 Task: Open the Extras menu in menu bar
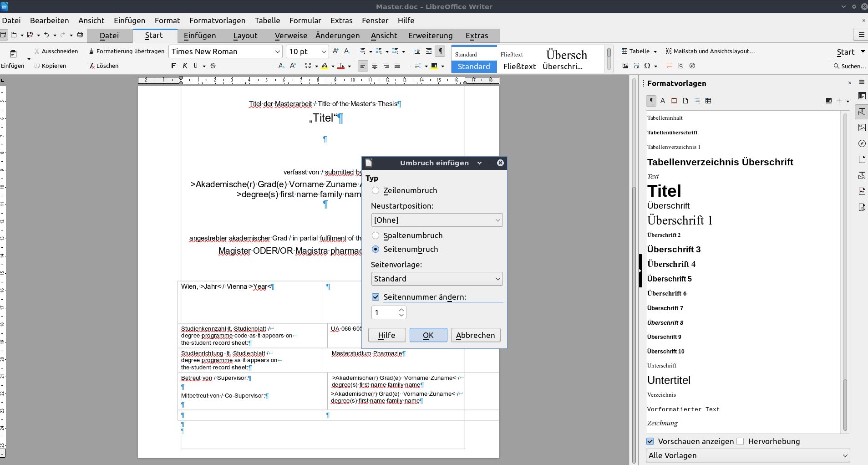pos(341,20)
